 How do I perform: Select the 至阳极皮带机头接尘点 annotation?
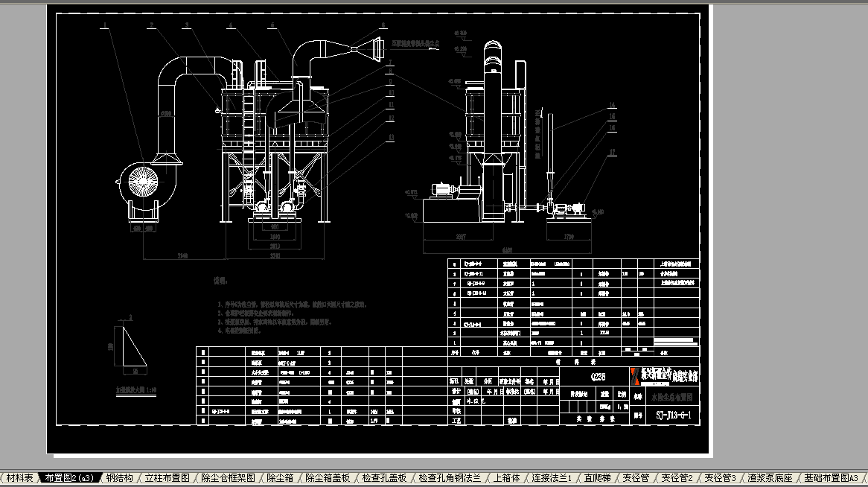(415, 43)
